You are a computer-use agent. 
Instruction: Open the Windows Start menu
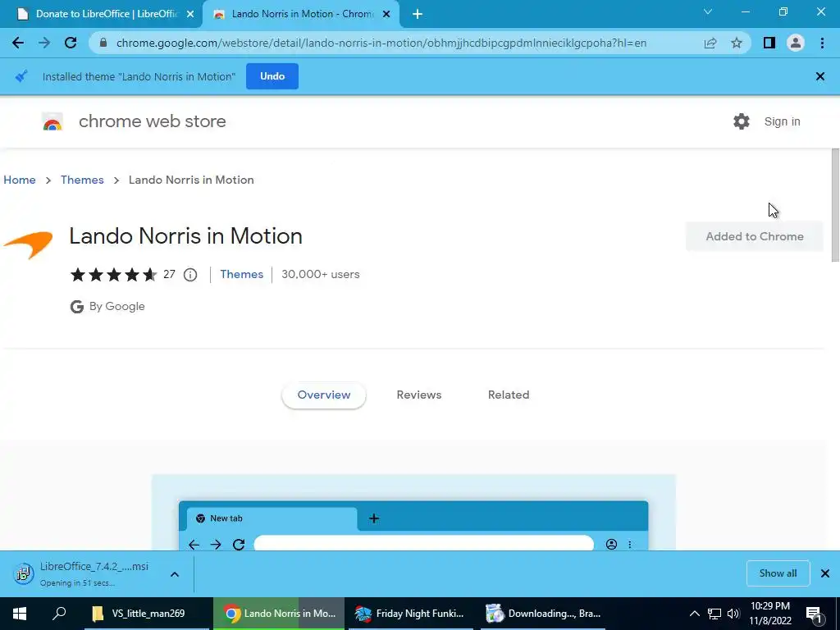[x=20, y=614]
